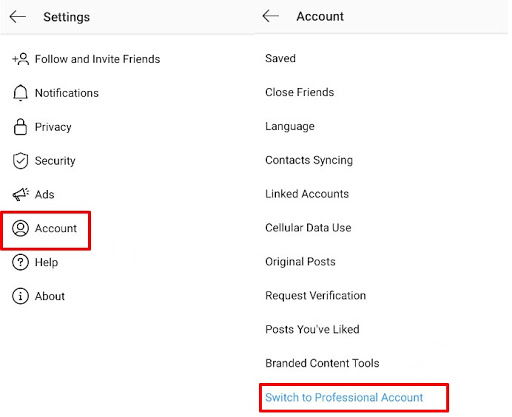This screenshot has height=417, width=512.
Task: Tap the question mark Help icon
Action: tap(20, 262)
